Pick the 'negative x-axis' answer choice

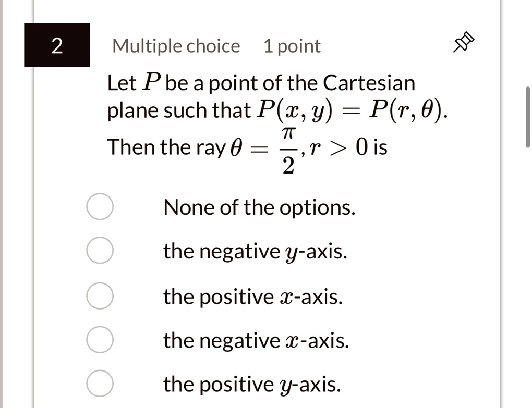[x=99, y=339]
